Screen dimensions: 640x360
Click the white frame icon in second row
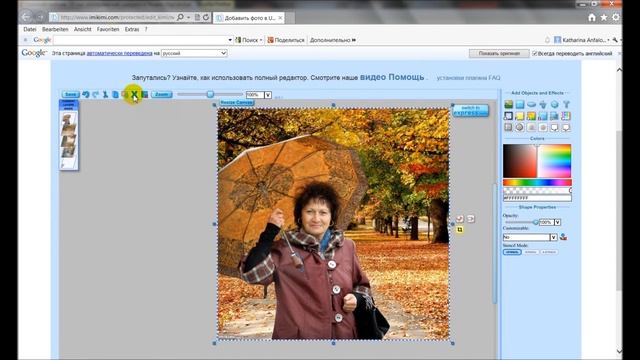tap(508, 116)
